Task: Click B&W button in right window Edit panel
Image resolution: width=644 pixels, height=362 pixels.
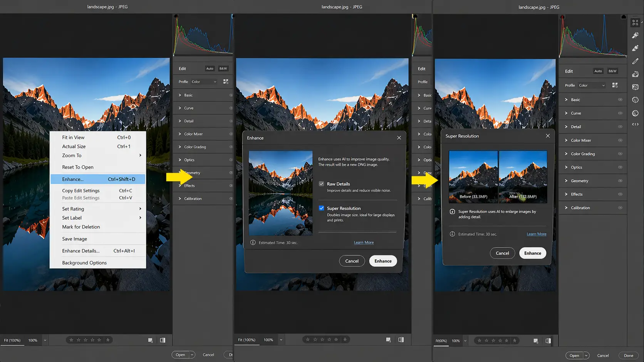Action: click(612, 71)
